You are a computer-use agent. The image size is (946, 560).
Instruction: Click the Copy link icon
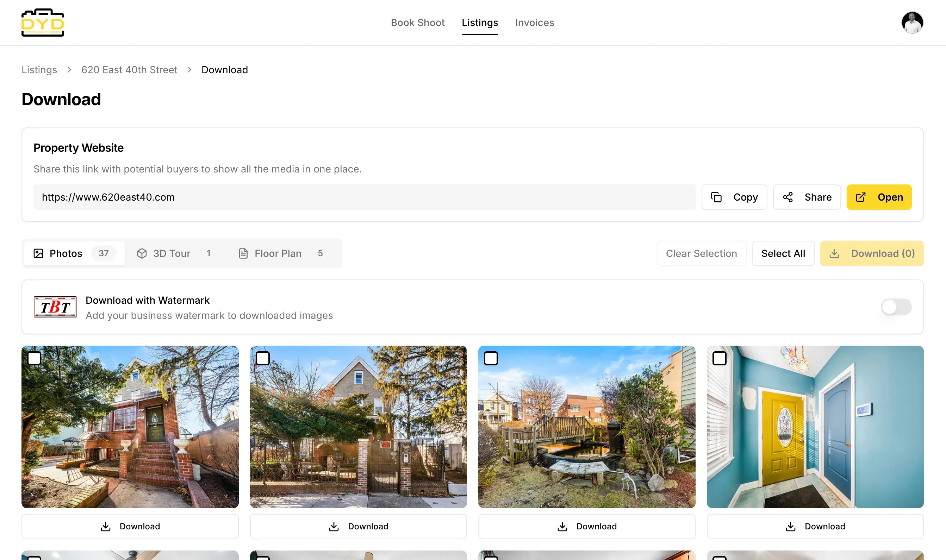[716, 197]
